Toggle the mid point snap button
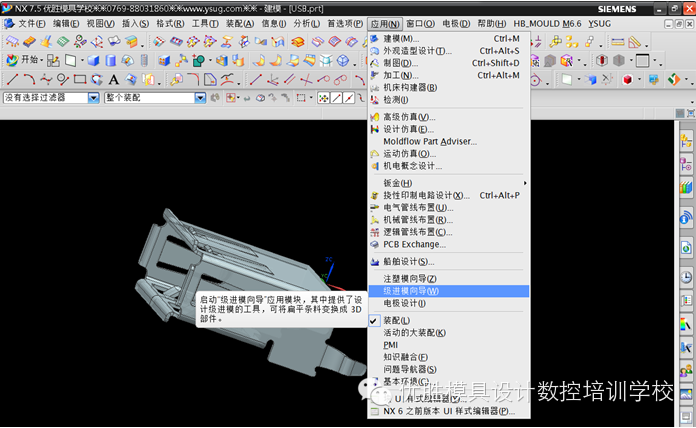The height and width of the screenshot is (428, 696). tap(349, 98)
